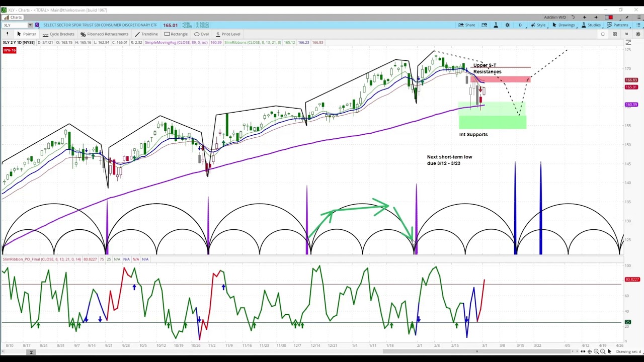The width and height of the screenshot is (644, 362).
Task: Open the Edit Studies flask icon
Action: click(x=496, y=25)
